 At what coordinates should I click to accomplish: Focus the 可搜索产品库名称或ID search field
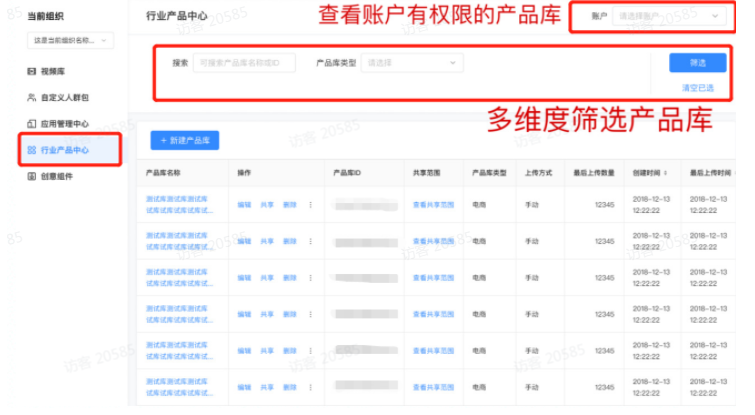(245, 63)
